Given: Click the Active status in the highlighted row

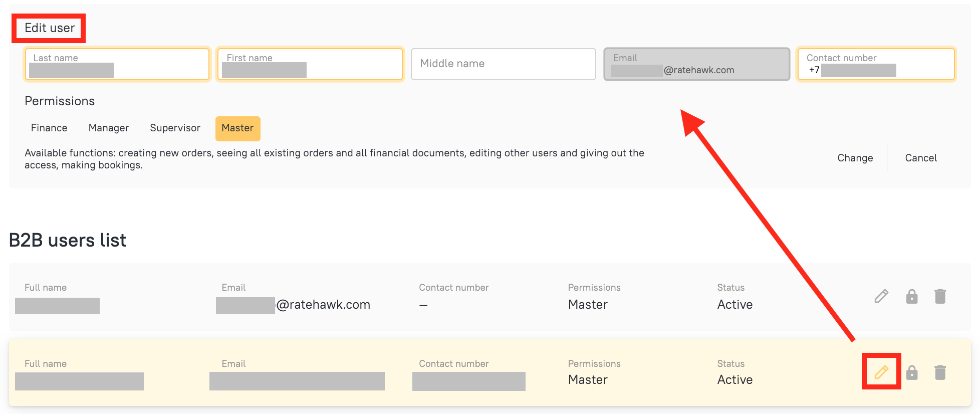Looking at the screenshot, I should point(734,380).
